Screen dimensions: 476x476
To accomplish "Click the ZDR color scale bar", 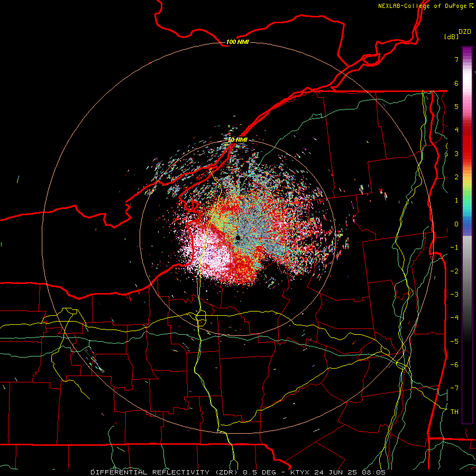I will click(x=467, y=235).
